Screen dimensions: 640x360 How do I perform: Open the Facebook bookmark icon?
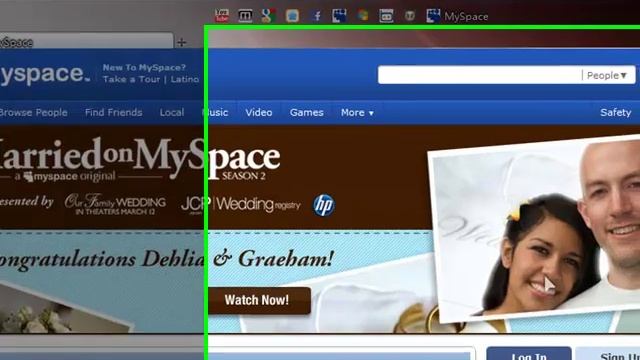pyautogui.click(x=316, y=16)
